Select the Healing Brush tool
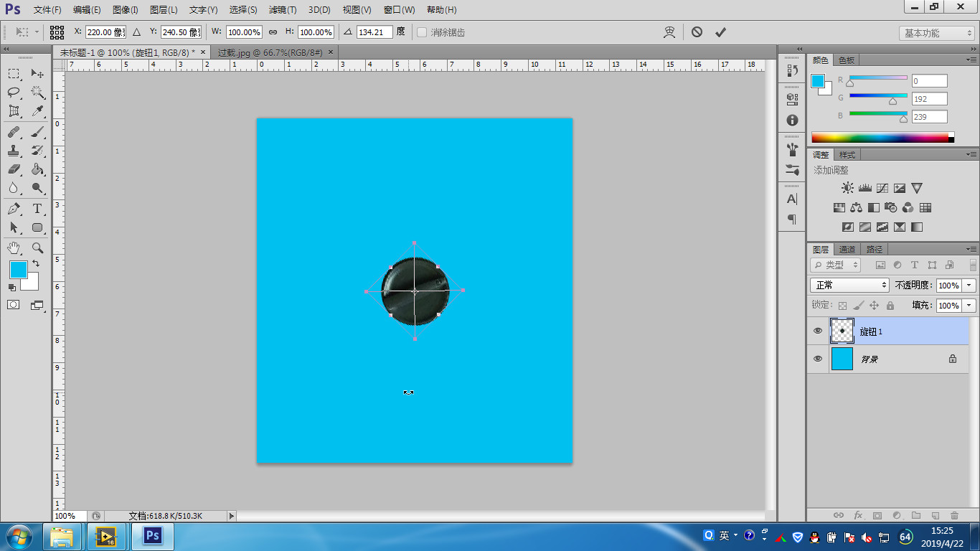 [14, 132]
